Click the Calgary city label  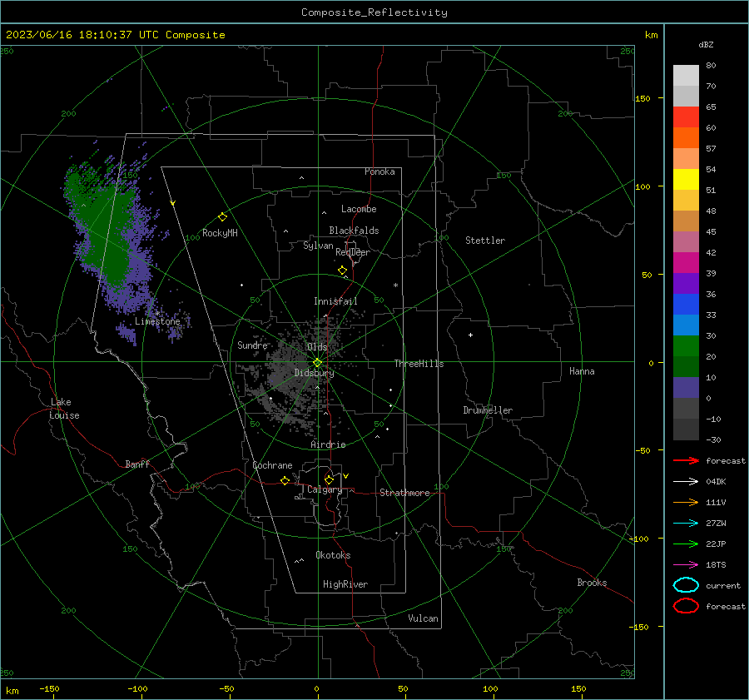click(325, 489)
